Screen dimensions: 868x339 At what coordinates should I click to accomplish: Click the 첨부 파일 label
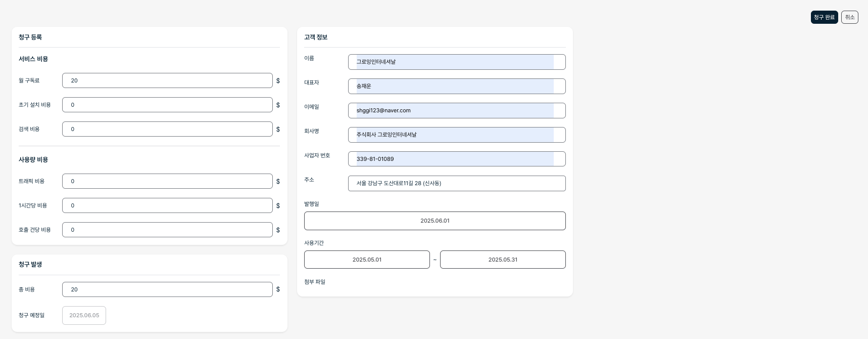tap(315, 282)
